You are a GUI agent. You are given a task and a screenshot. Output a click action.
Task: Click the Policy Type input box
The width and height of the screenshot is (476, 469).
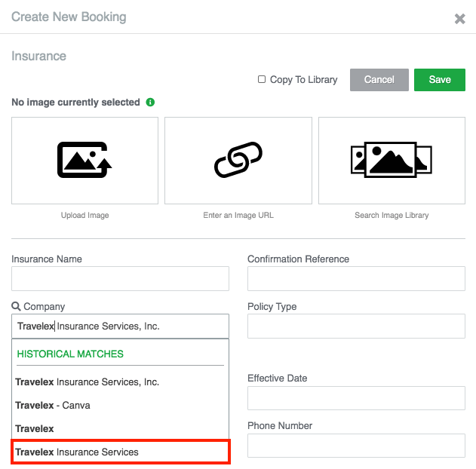356,326
